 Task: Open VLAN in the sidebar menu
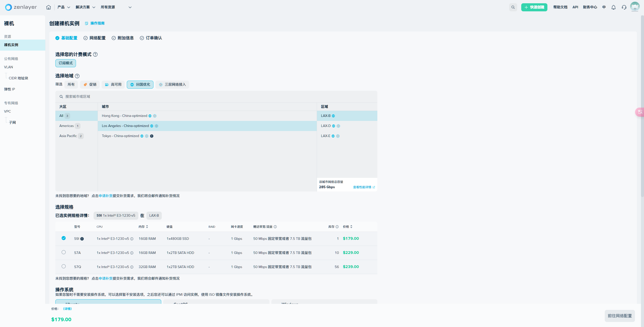click(x=9, y=67)
